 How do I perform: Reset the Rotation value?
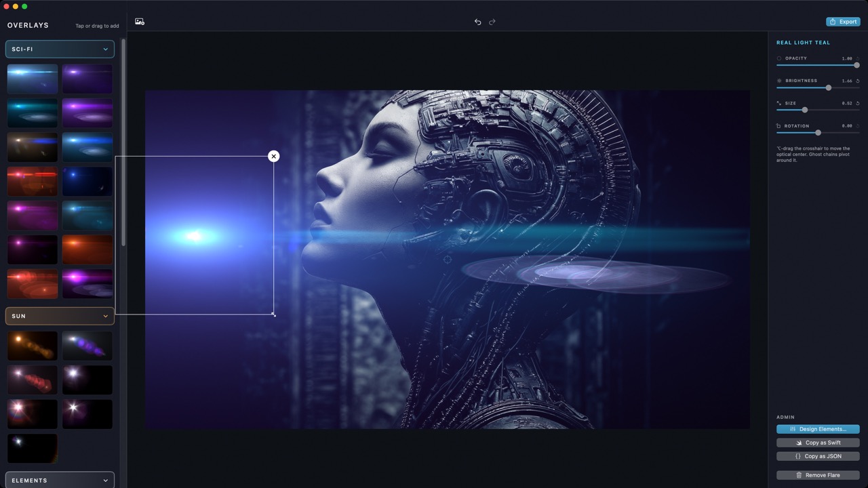[858, 126]
